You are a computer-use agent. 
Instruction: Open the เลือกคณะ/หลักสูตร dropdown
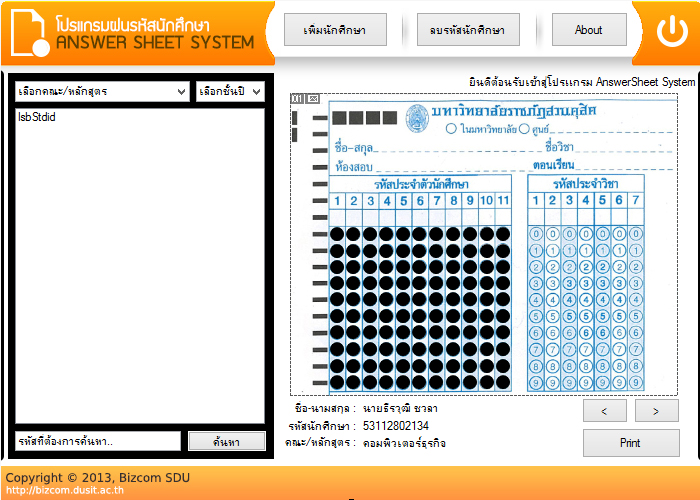coord(102,92)
